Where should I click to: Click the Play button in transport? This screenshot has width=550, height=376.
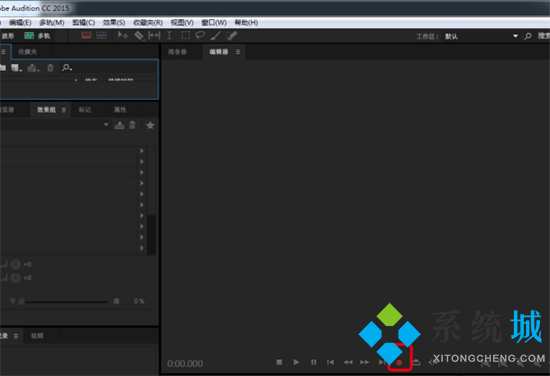[x=296, y=362]
